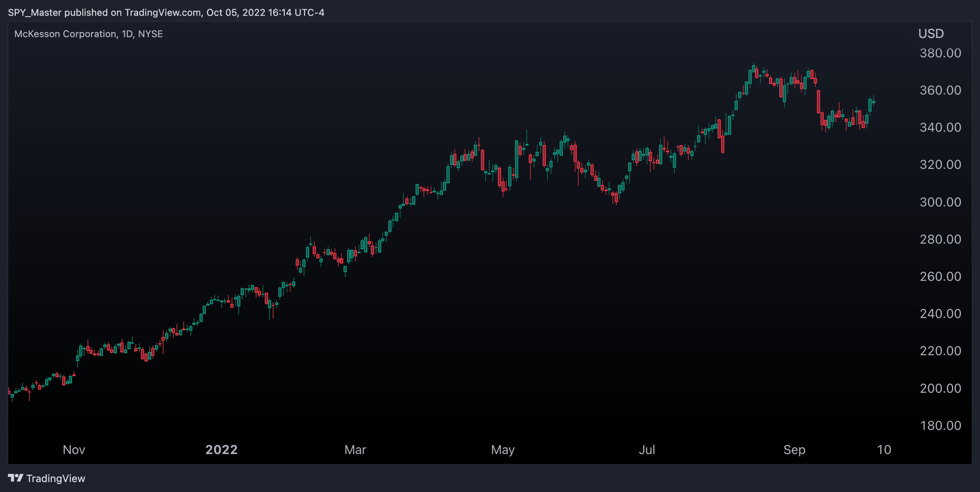Click the 200.00 price axis label
The image size is (980, 492).
(x=940, y=388)
